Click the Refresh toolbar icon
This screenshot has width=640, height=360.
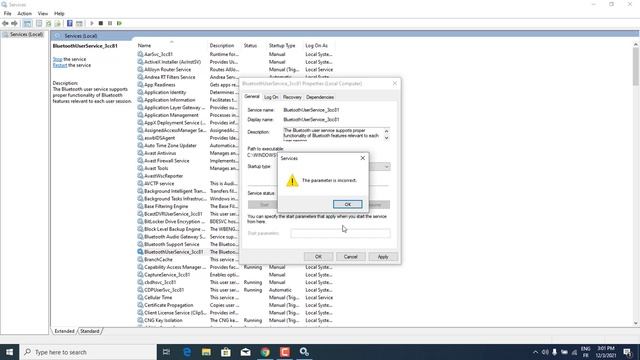tap(49, 24)
